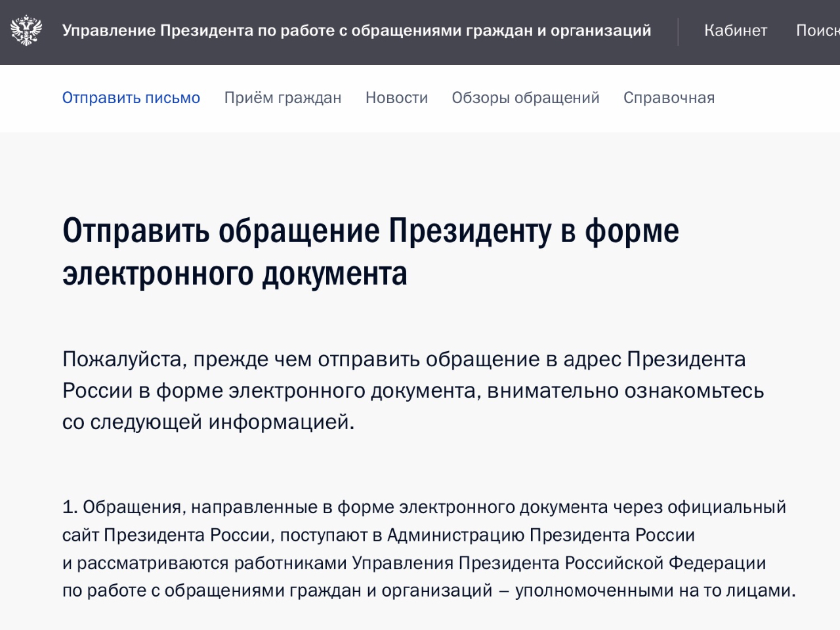Open Поиск in the top header
The height and width of the screenshot is (630, 840).
[817, 31]
